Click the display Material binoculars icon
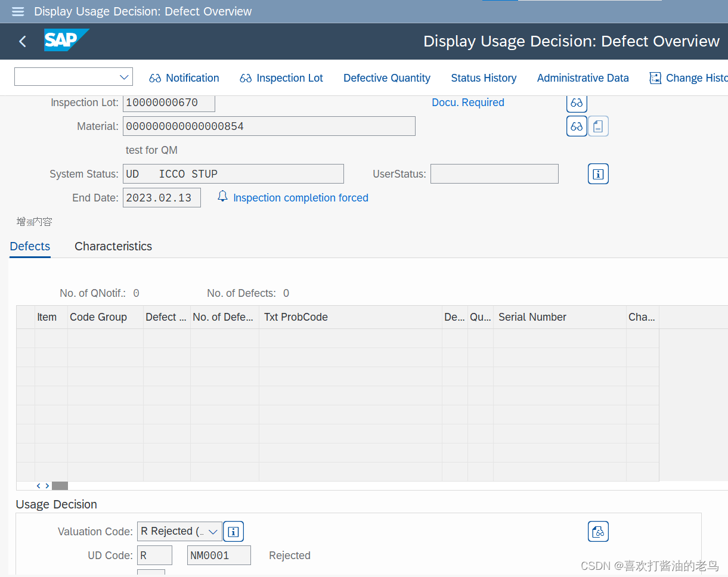The width and height of the screenshot is (728, 577). tap(577, 126)
